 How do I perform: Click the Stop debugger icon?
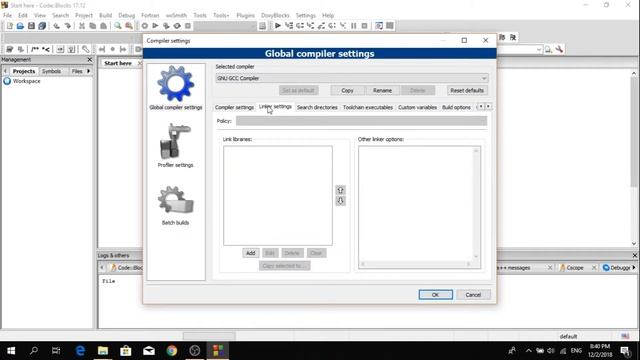point(364,26)
